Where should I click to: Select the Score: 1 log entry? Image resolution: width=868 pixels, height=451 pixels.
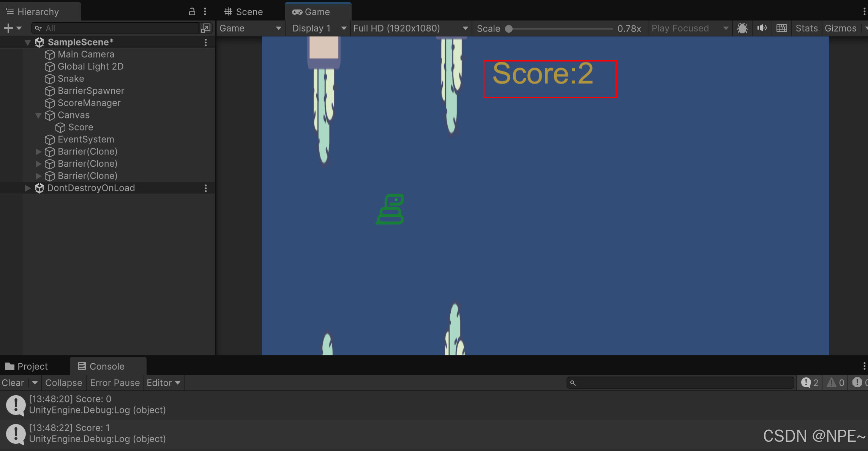coord(434,434)
